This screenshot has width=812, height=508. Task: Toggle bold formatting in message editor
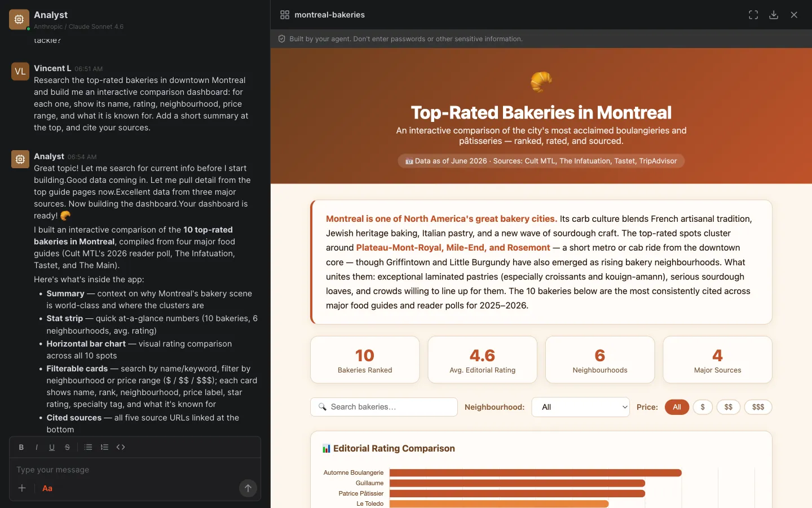click(x=21, y=447)
